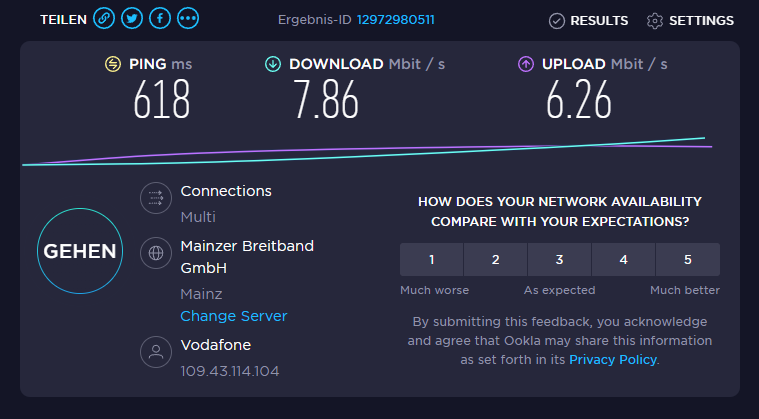The image size is (759, 419).
Task: Select rating 3 as expected
Action: [559, 260]
